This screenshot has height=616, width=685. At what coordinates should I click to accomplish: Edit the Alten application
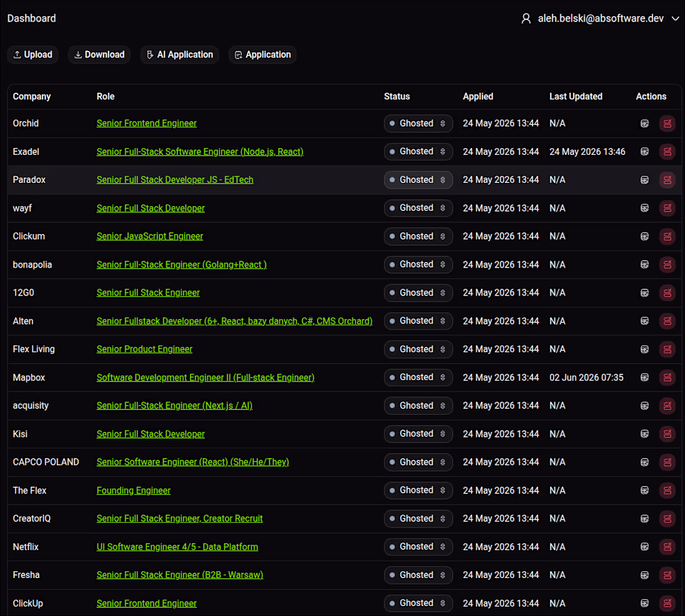(x=645, y=321)
